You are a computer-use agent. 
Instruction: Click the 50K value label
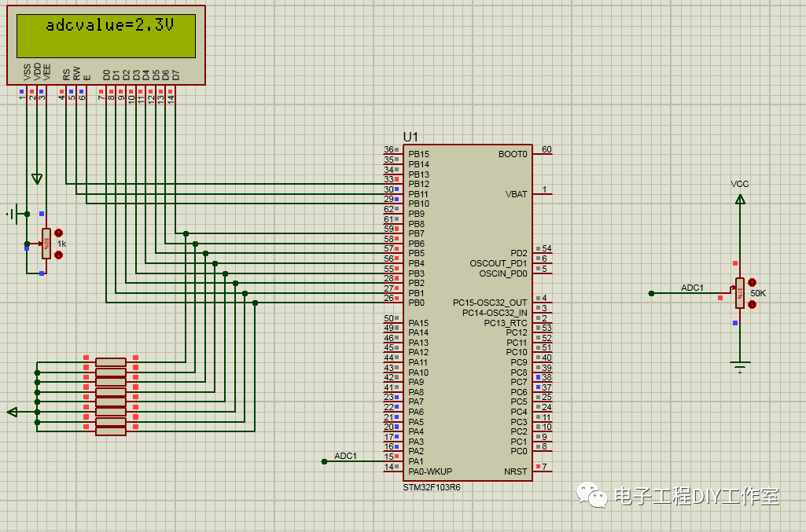[758, 293]
